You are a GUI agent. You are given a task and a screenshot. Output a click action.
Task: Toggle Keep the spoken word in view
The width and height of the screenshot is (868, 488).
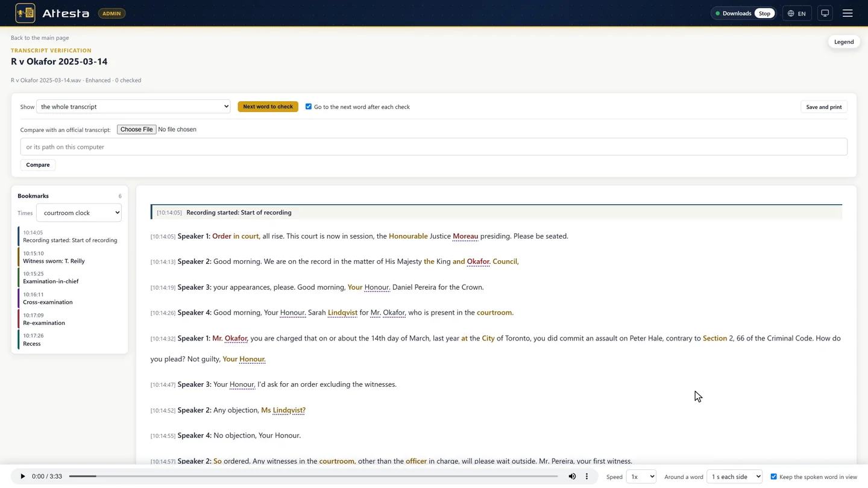pyautogui.click(x=774, y=477)
